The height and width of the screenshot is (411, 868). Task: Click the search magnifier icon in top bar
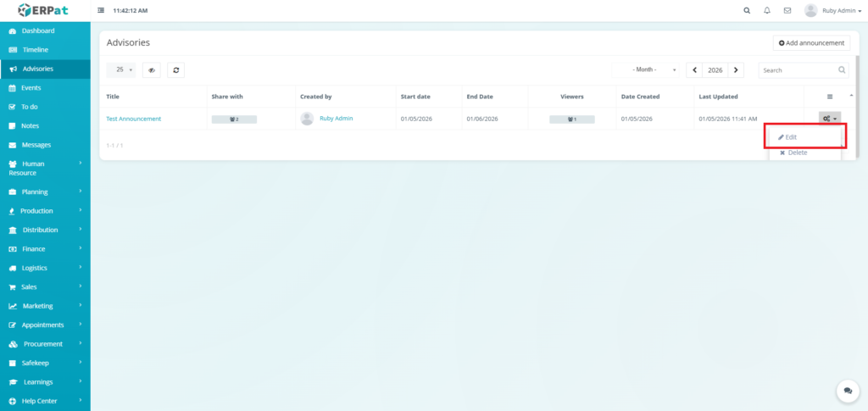(746, 11)
